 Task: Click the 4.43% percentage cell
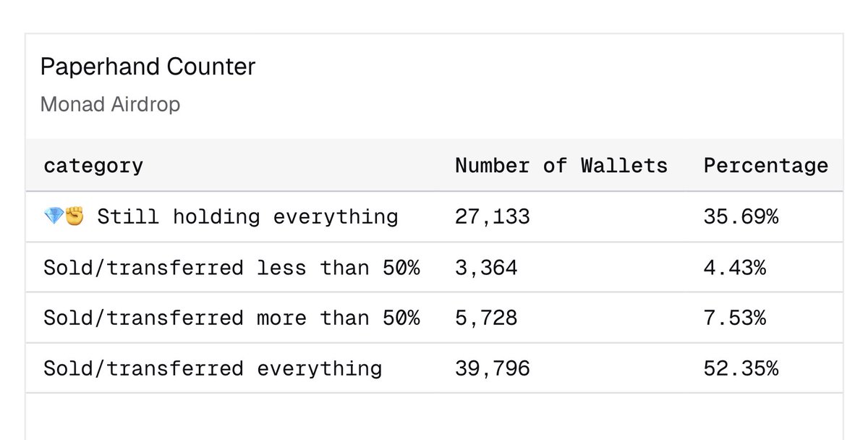[x=734, y=267]
